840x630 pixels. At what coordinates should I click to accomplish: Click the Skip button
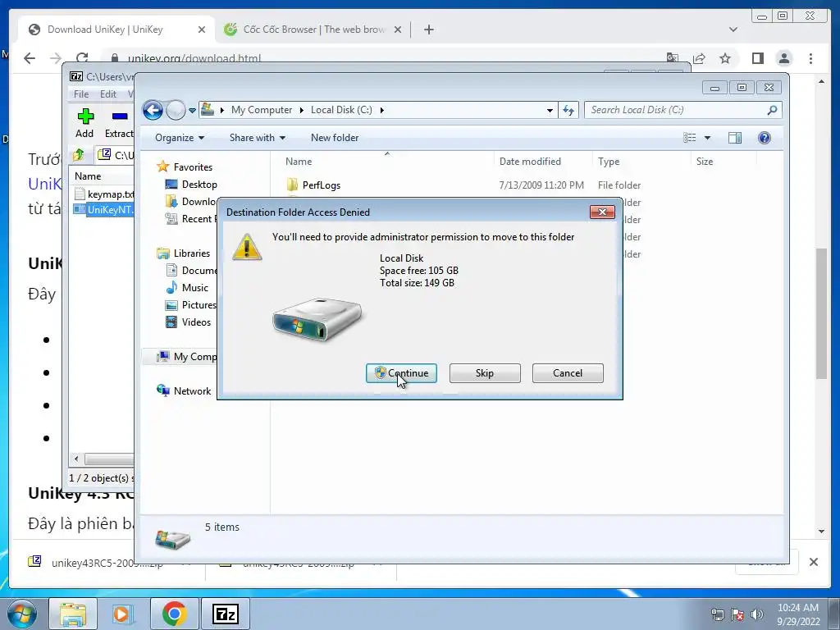tap(485, 373)
